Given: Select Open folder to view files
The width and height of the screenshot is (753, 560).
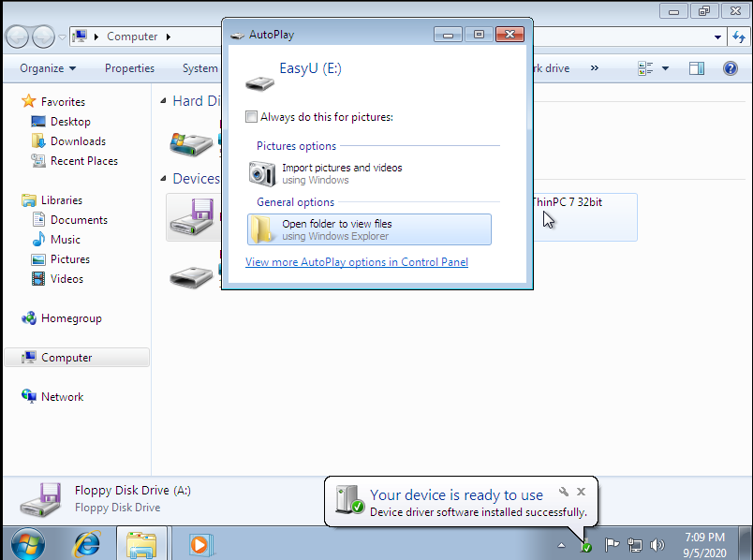Looking at the screenshot, I should 369,229.
